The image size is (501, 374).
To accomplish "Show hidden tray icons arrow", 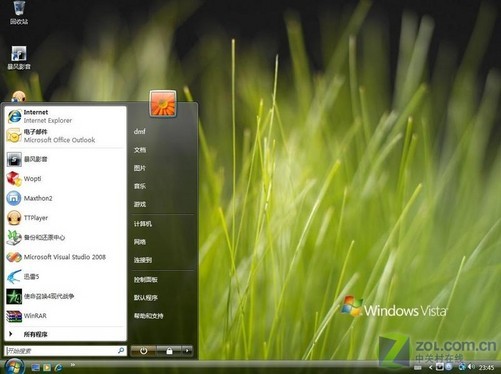I will pyautogui.click(x=430, y=367).
